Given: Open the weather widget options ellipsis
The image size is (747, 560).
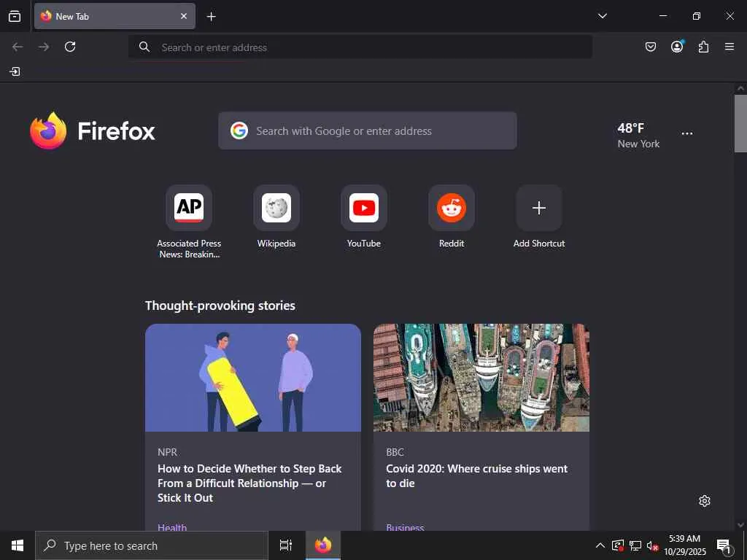Looking at the screenshot, I should click(687, 134).
